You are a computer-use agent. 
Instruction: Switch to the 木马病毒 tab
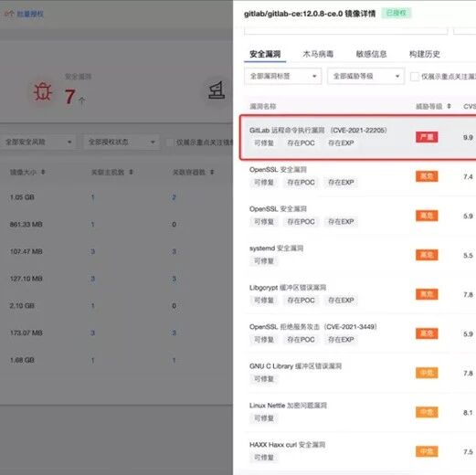(318, 54)
